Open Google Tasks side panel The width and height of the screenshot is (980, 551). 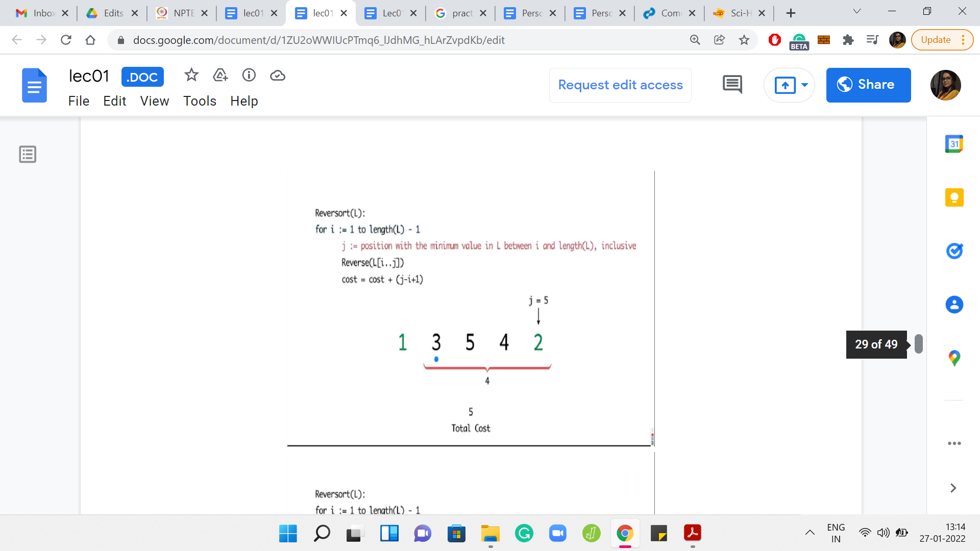click(954, 251)
